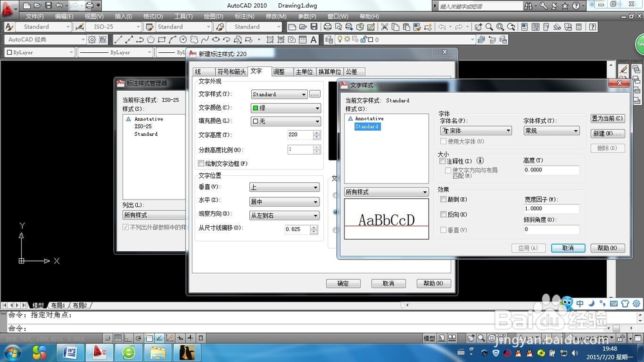Image resolution: width=644 pixels, height=362 pixels.
Task: Click the Pan realtime icon
Action: 478,26
